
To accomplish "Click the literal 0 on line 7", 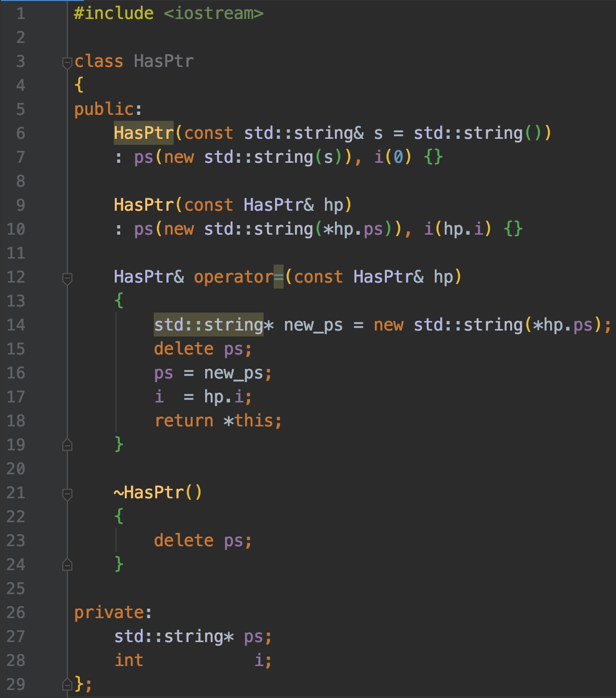I will [398, 157].
